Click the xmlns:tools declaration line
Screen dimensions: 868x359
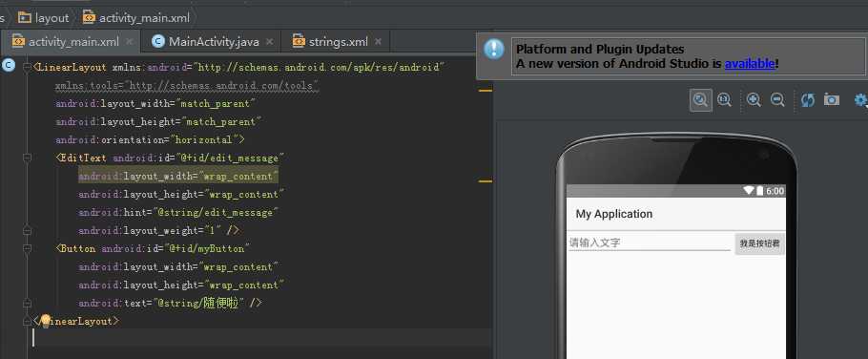point(187,85)
